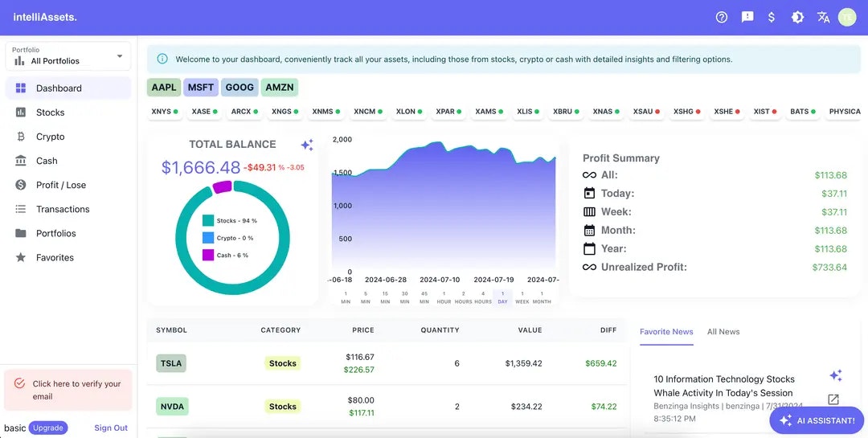Select the GOOG ticker chip
Viewport: 868px width, 438px height.
click(x=240, y=88)
